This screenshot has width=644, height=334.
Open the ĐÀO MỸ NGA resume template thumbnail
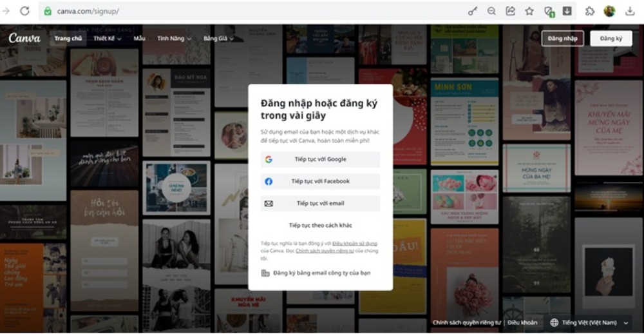pyautogui.click(x=176, y=112)
